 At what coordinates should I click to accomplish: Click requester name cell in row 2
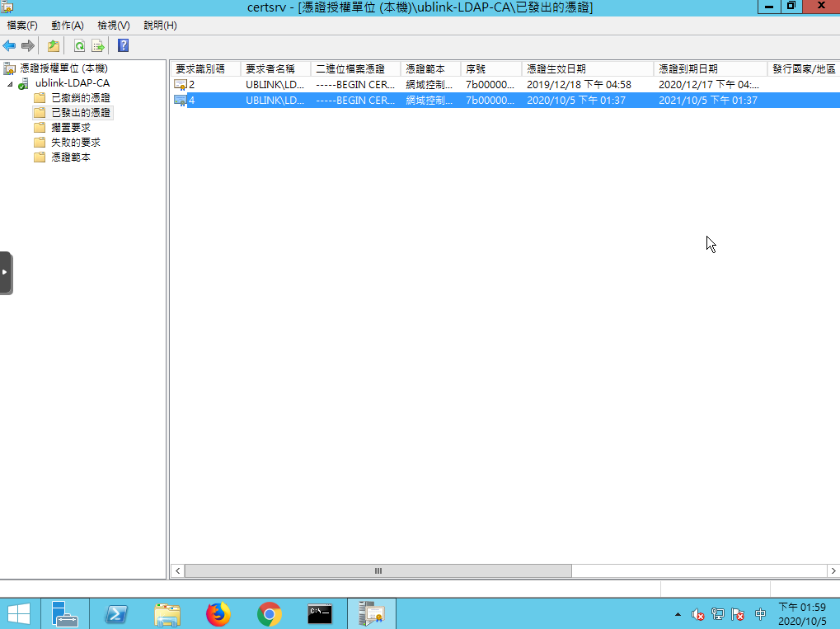point(275,85)
